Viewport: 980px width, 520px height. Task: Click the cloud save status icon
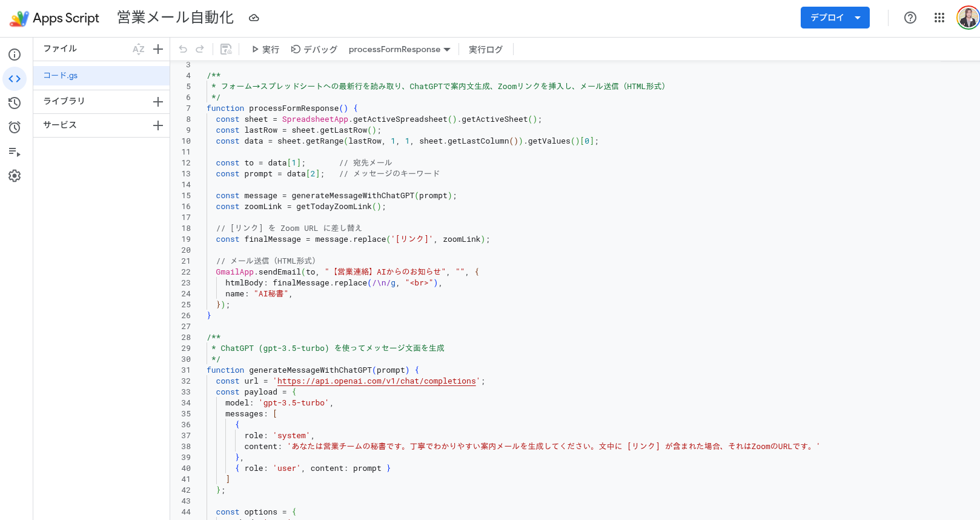coord(254,18)
